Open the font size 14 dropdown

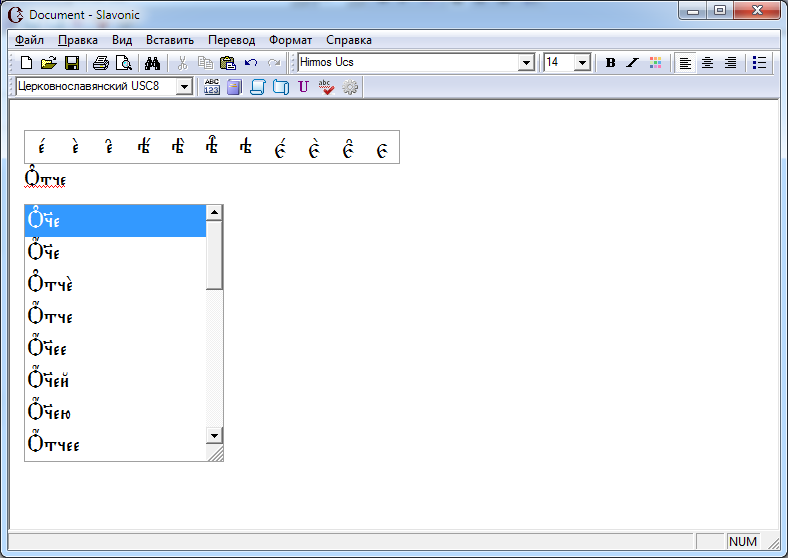point(582,63)
